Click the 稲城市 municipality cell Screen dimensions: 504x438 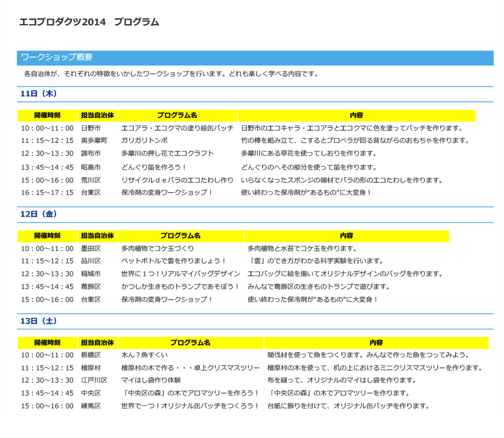click(x=91, y=274)
